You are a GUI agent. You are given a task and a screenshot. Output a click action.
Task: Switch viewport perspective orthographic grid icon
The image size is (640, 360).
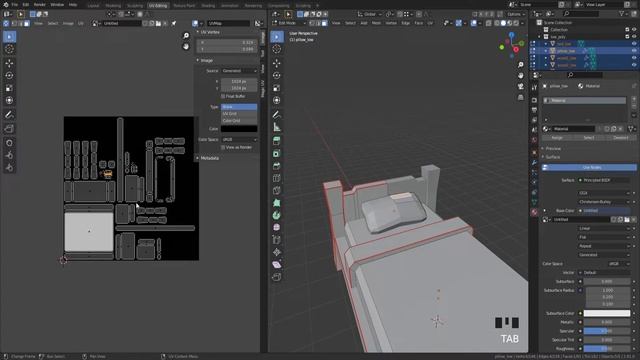pos(520,97)
